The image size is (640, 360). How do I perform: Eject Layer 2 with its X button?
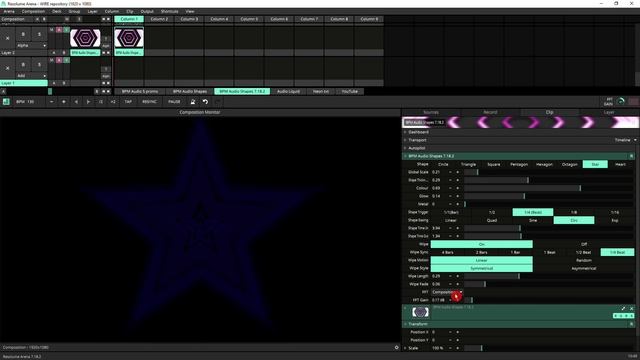pyautogui.click(x=7, y=38)
